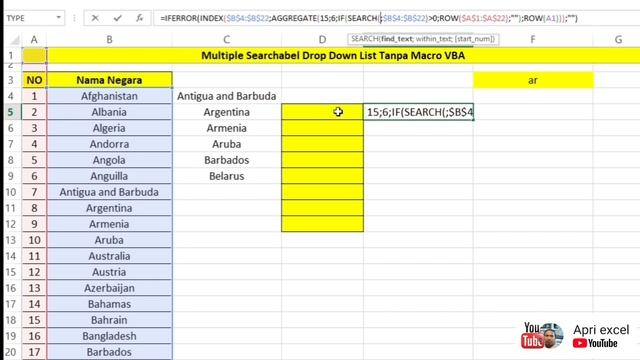Click the yellow cell D8
This screenshot has height=360, width=640.
click(322, 160)
